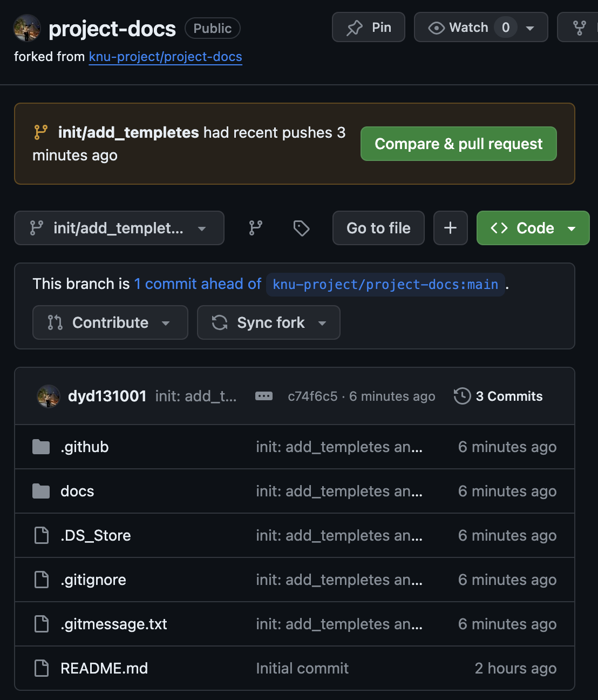Click the 6 minutes ago timestamp for docs

click(507, 491)
